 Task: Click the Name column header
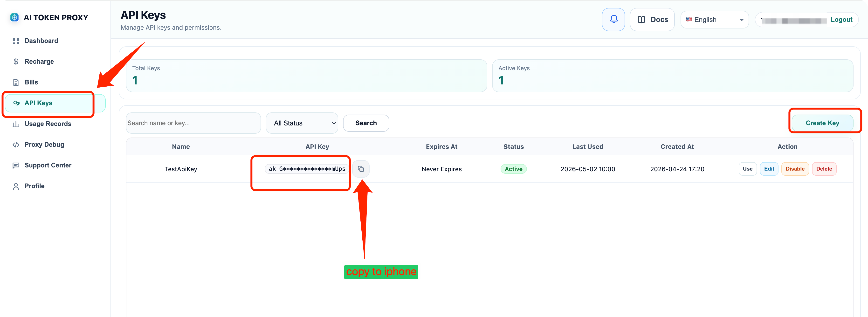click(181, 147)
